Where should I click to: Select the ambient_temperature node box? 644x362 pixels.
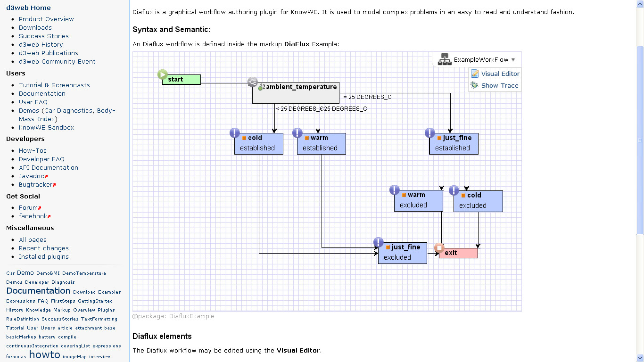pos(296,93)
